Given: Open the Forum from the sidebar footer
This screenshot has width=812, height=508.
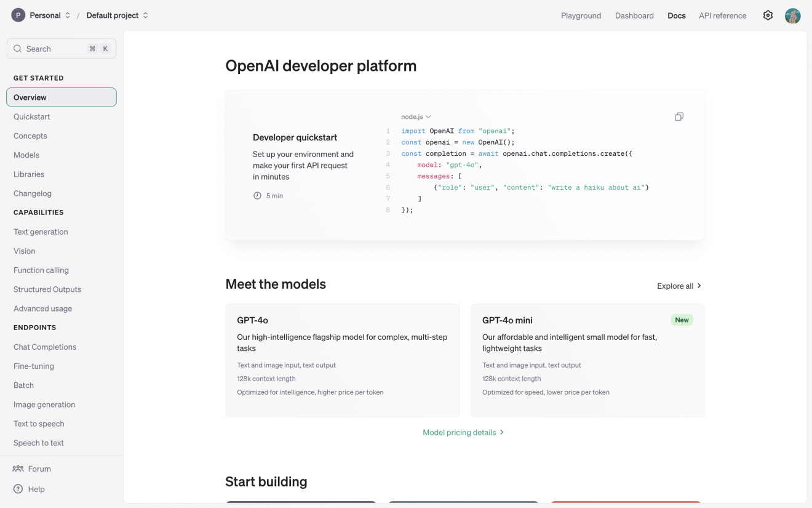Looking at the screenshot, I should point(38,469).
